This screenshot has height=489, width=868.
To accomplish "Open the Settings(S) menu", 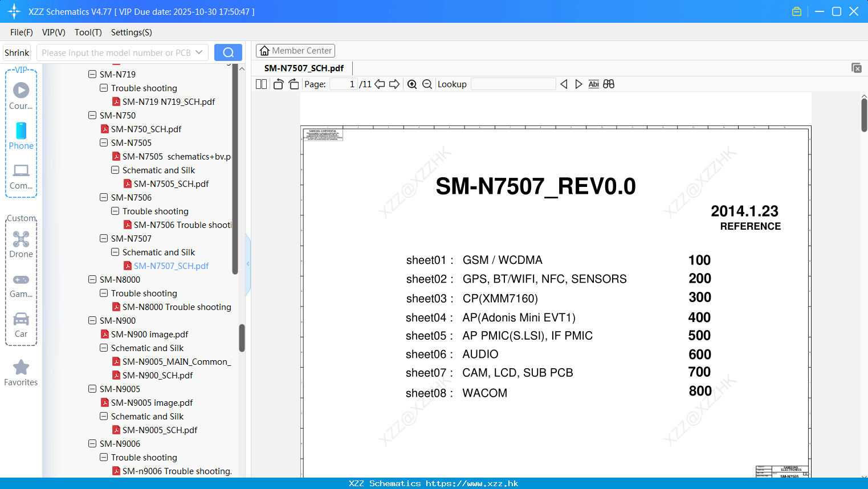I will point(132,32).
